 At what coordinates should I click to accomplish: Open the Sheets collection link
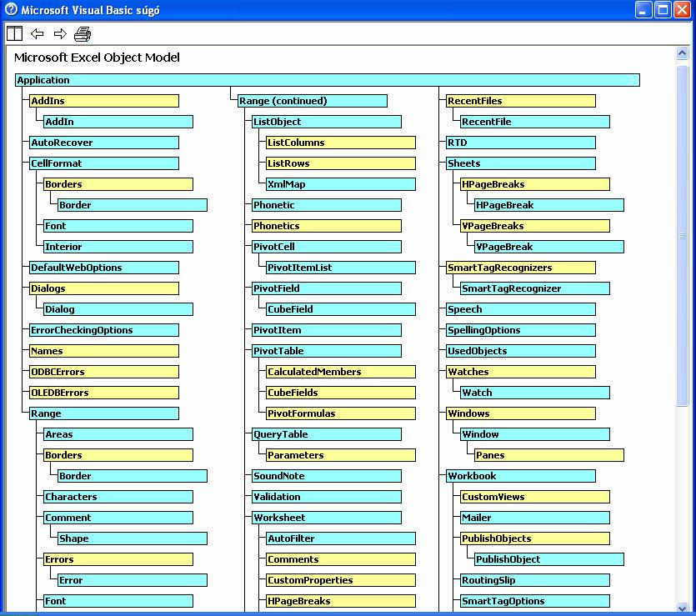(521, 163)
